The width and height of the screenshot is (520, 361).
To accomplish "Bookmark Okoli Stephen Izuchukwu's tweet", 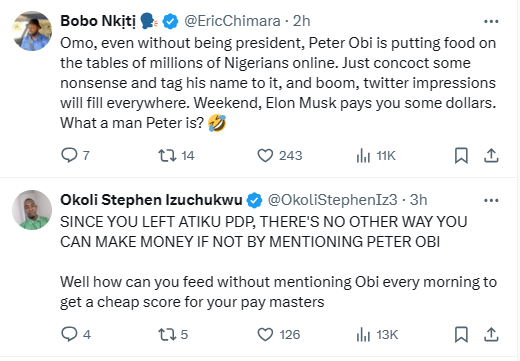I will click(x=461, y=334).
